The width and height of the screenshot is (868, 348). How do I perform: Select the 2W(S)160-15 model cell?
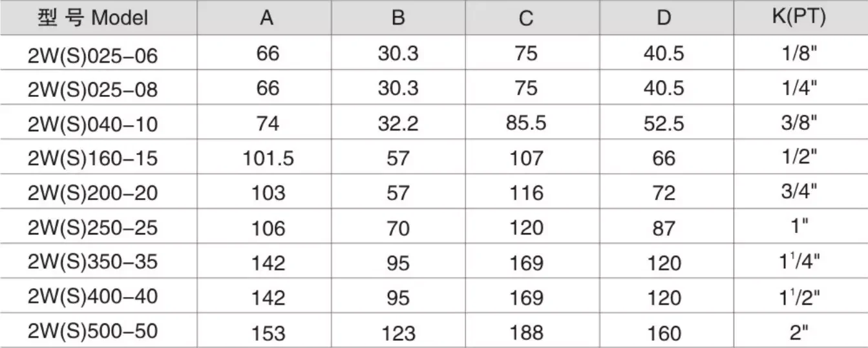pyautogui.click(x=93, y=158)
